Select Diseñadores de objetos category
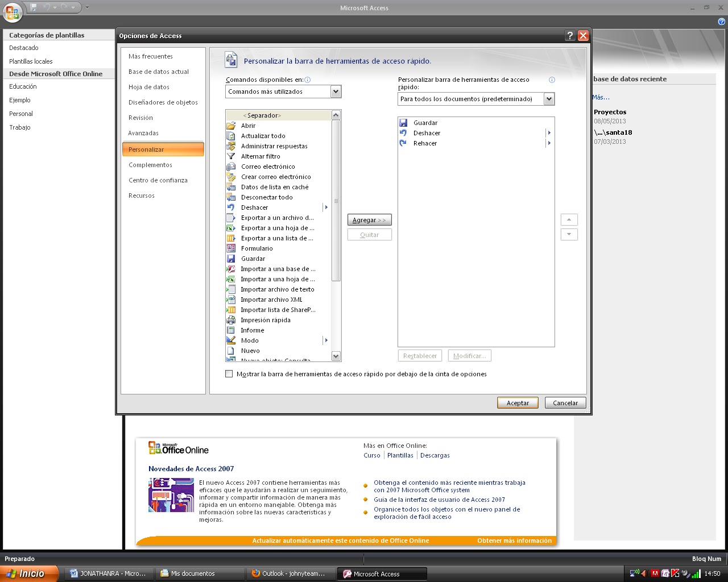This screenshot has height=582, width=728. (163, 102)
